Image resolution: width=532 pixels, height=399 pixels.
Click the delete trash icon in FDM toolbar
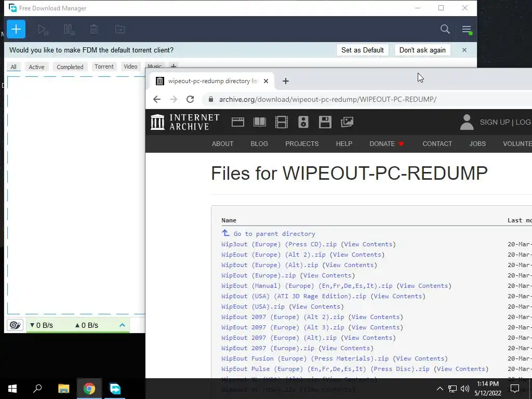[x=94, y=30]
